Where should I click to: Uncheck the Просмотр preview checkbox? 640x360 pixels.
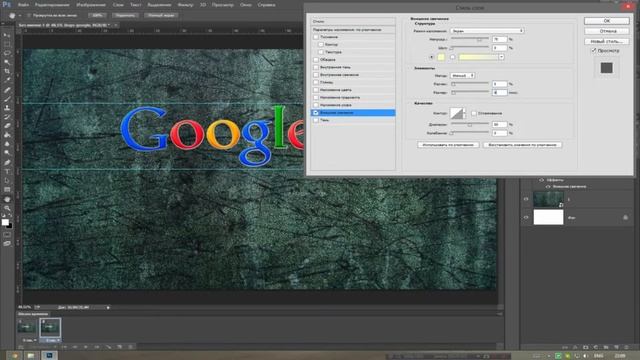[x=594, y=51]
